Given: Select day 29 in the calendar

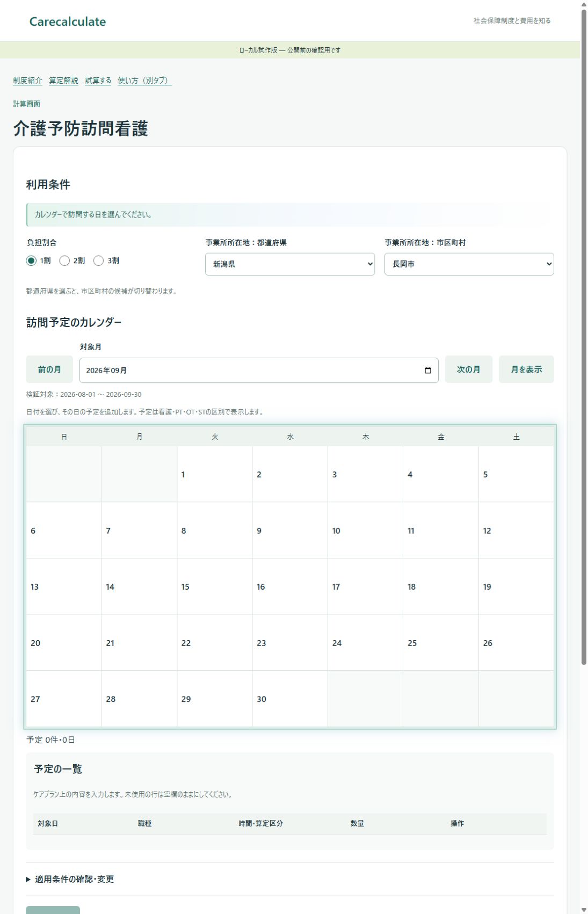Looking at the screenshot, I should (x=215, y=699).
